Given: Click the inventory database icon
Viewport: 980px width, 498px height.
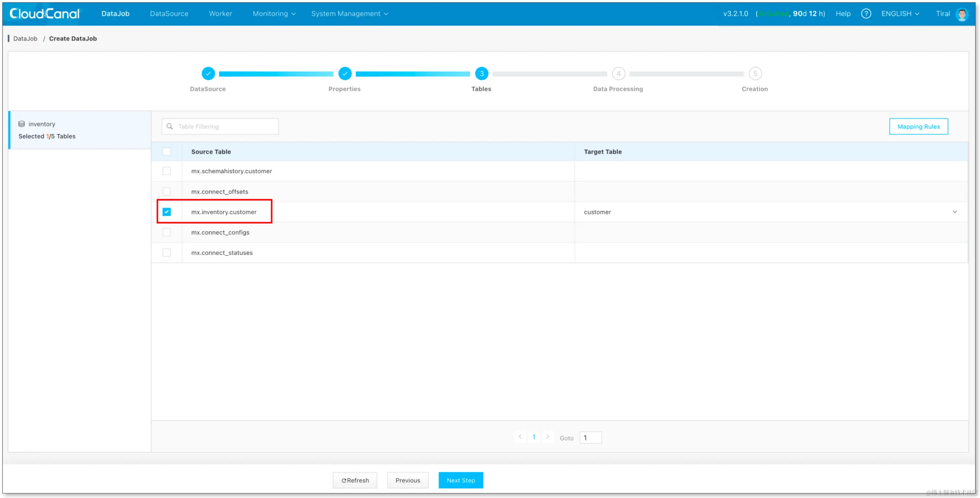Looking at the screenshot, I should 22,124.
